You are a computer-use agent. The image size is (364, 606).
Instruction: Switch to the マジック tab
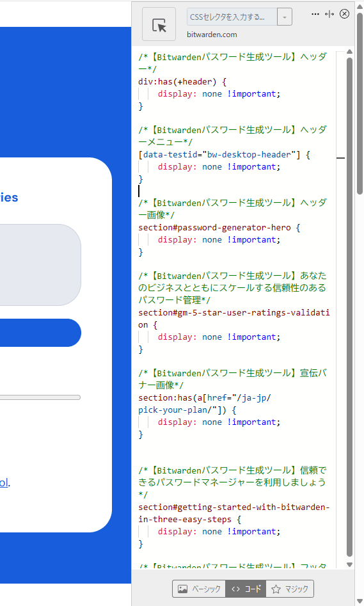point(290,589)
